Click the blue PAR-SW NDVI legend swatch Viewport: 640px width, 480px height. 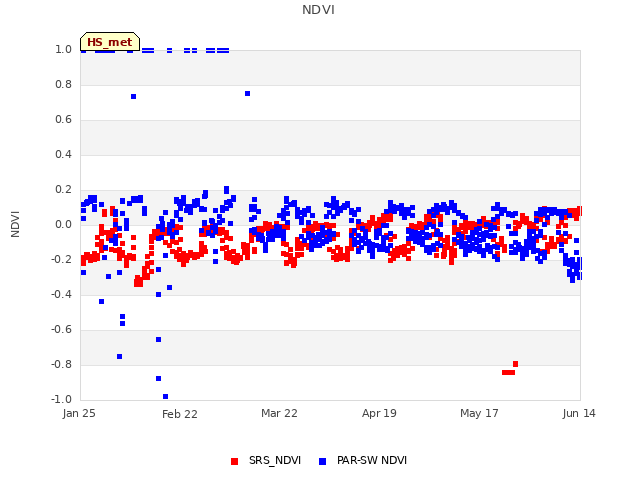322,462
